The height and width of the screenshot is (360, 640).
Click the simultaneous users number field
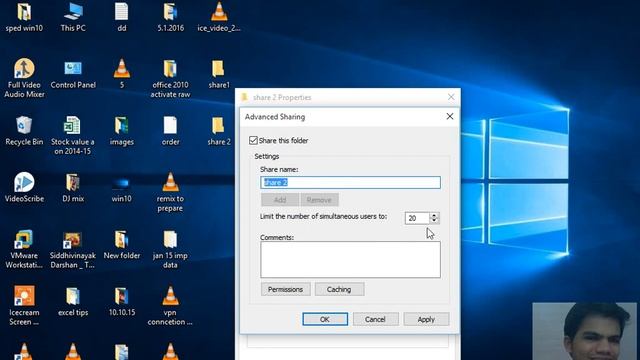click(x=417, y=218)
